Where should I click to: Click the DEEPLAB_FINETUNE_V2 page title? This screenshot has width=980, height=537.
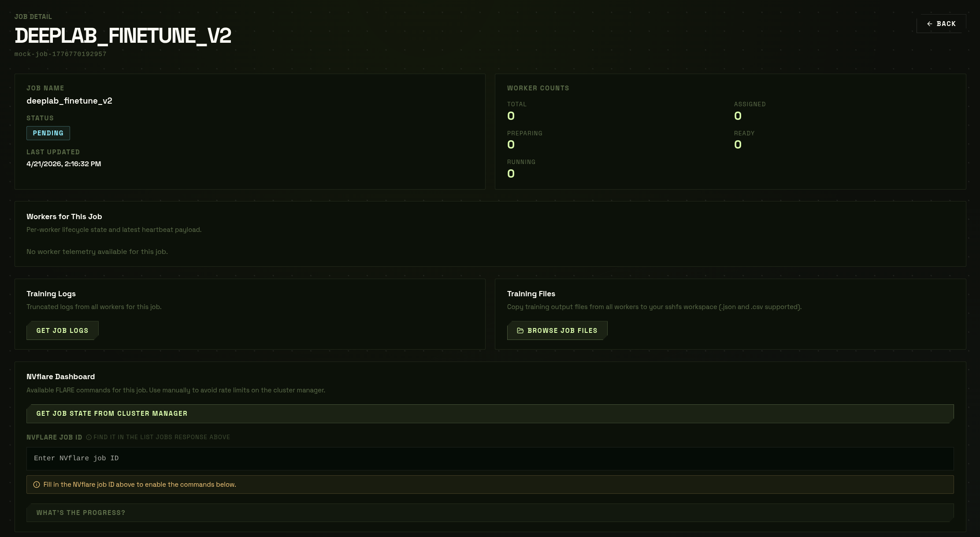pos(123,36)
